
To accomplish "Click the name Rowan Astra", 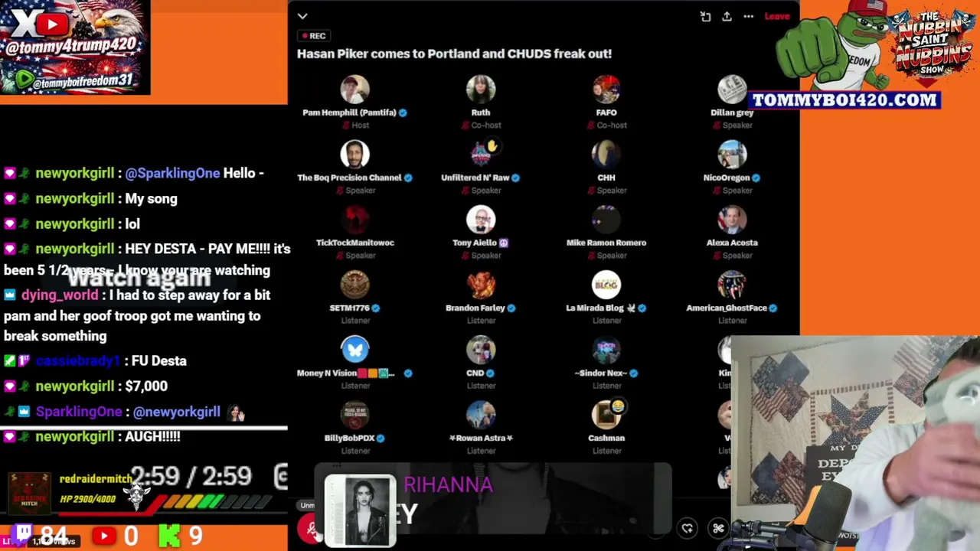I will point(481,438).
